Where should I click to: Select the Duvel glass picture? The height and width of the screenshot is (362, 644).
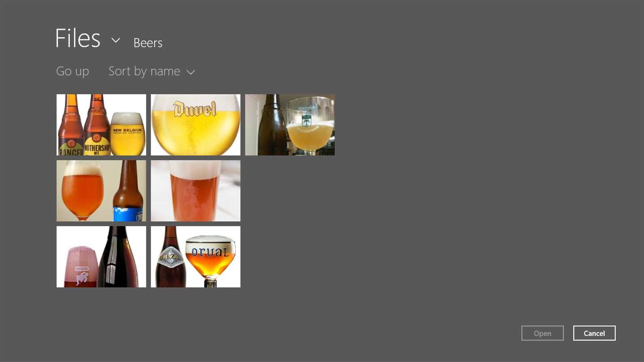tap(195, 125)
